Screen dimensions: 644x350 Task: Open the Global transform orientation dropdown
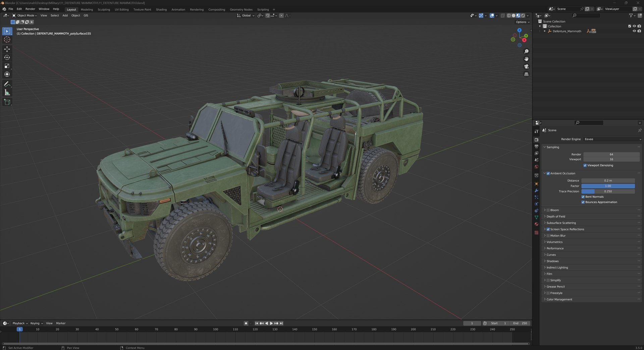[x=246, y=15]
